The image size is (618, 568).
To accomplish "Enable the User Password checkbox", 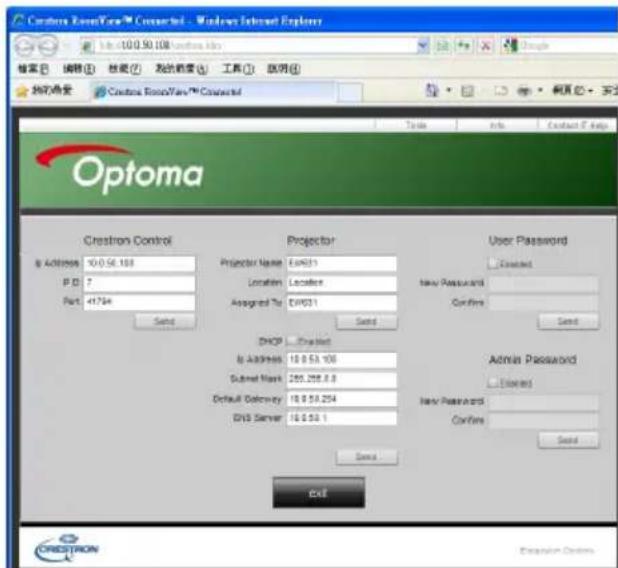I will point(493,263).
